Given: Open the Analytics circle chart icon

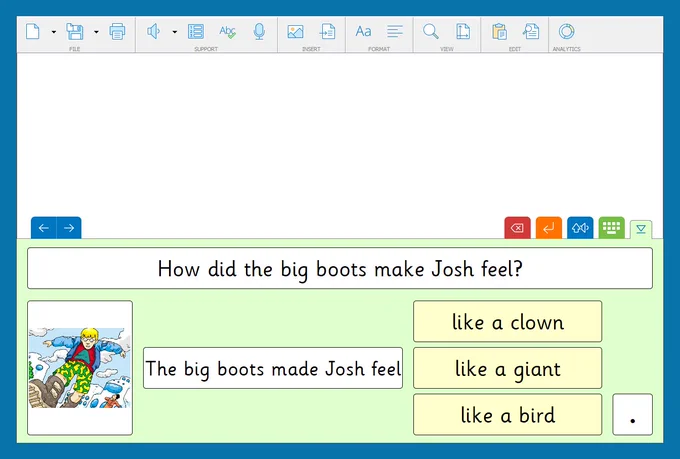Looking at the screenshot, I should (x=566, y=32).
